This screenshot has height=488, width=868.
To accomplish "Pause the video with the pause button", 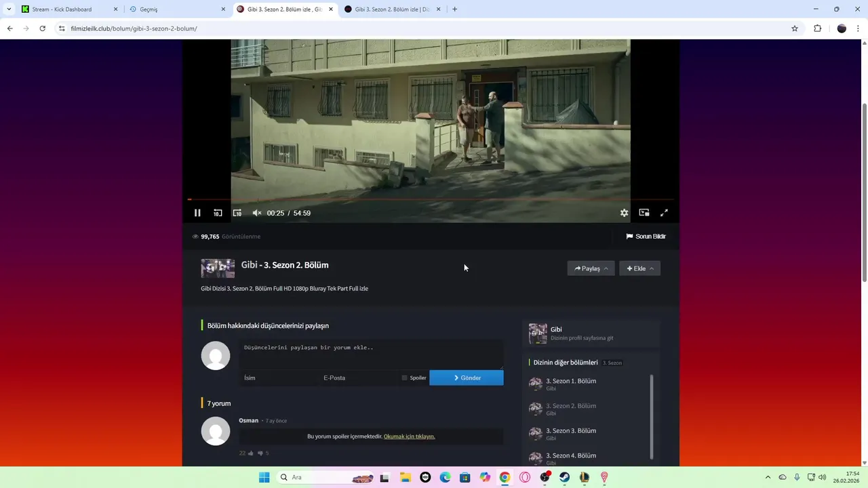I will 197,213.
